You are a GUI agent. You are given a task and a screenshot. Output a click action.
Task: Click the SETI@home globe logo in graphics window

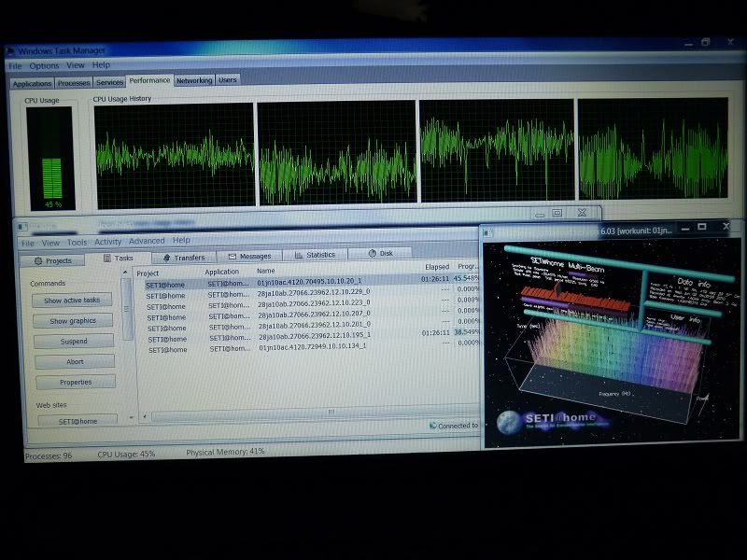511,422
